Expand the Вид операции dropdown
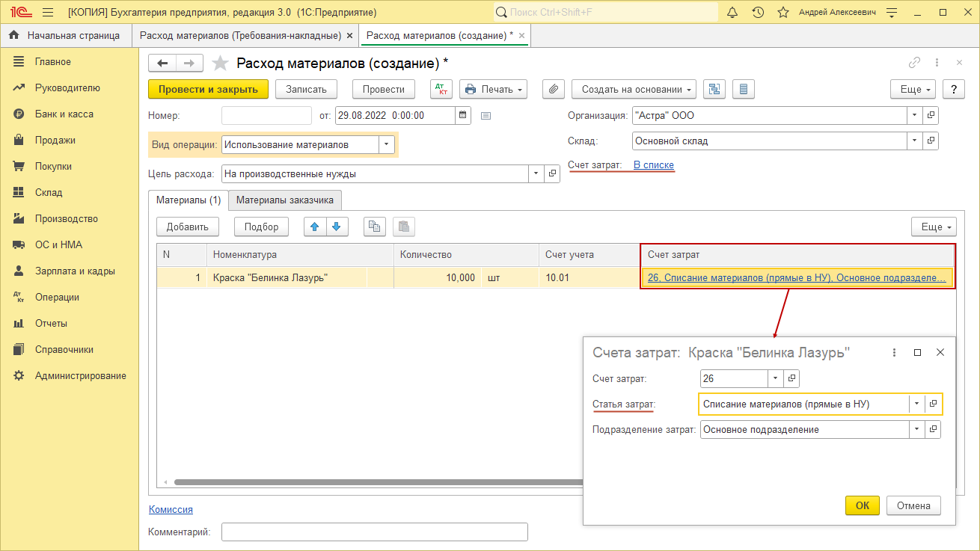The height and width of the screenshot is (551, 980). [x=386, y=145]
